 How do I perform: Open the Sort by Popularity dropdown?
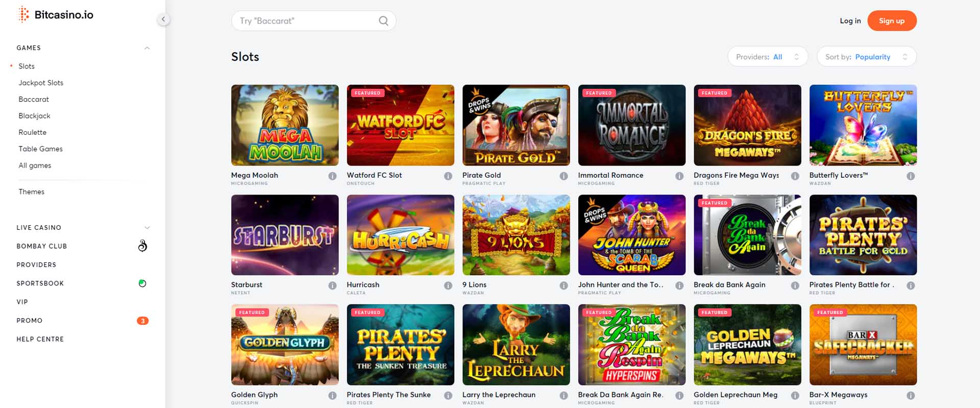point(867,57)
